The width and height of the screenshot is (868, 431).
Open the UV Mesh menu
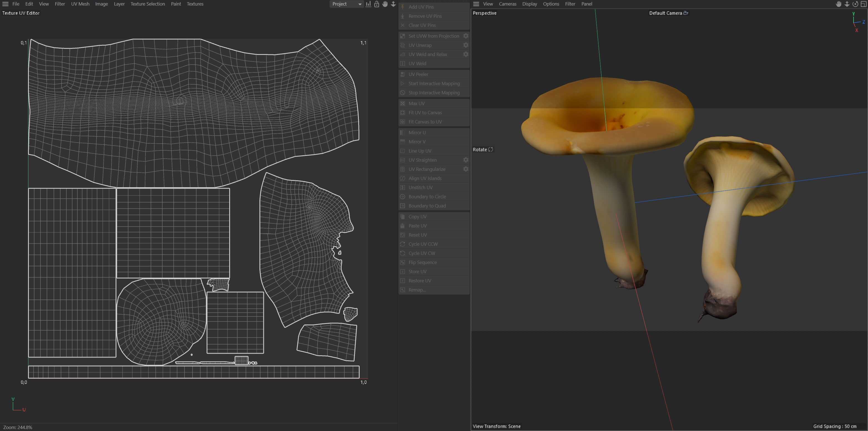tap(80, 4)
